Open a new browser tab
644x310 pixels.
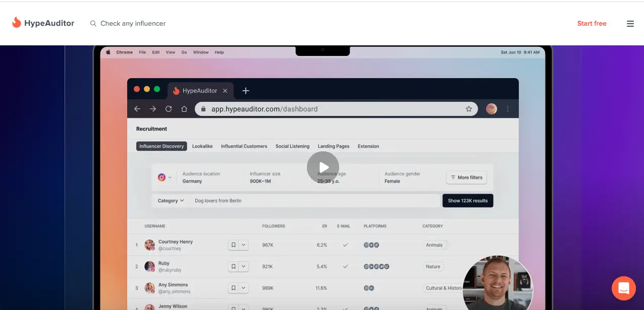click(x=246, y=91)
